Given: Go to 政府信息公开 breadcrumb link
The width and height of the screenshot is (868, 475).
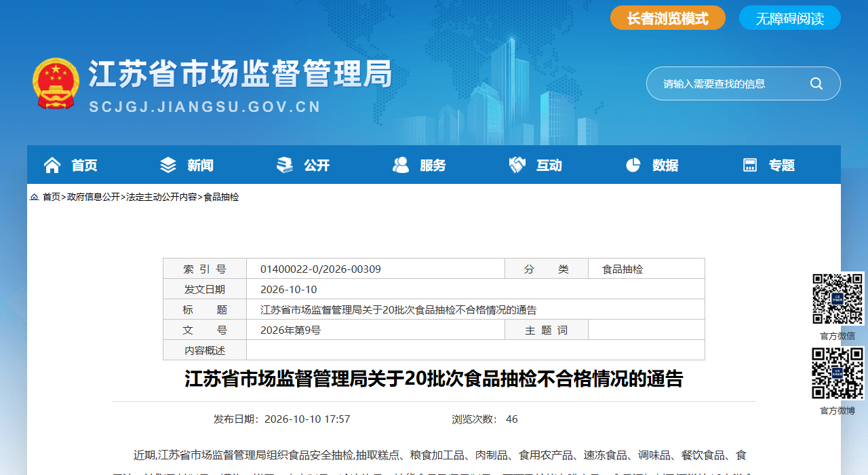Looking at the screenshot, I should pyautogui.click(x=93, y=197).
